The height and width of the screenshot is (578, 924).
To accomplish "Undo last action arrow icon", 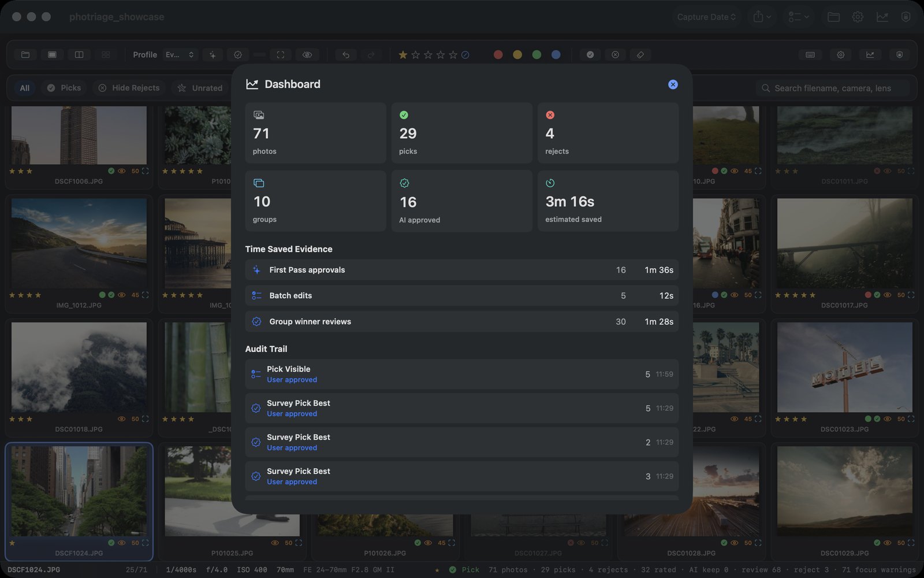I will tap(346, 54).
